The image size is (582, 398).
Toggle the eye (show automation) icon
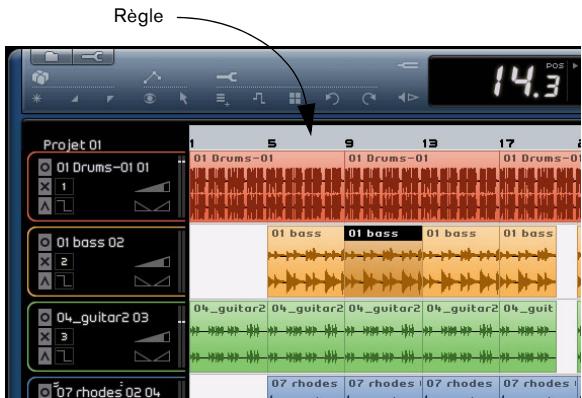tap(150, 98)
